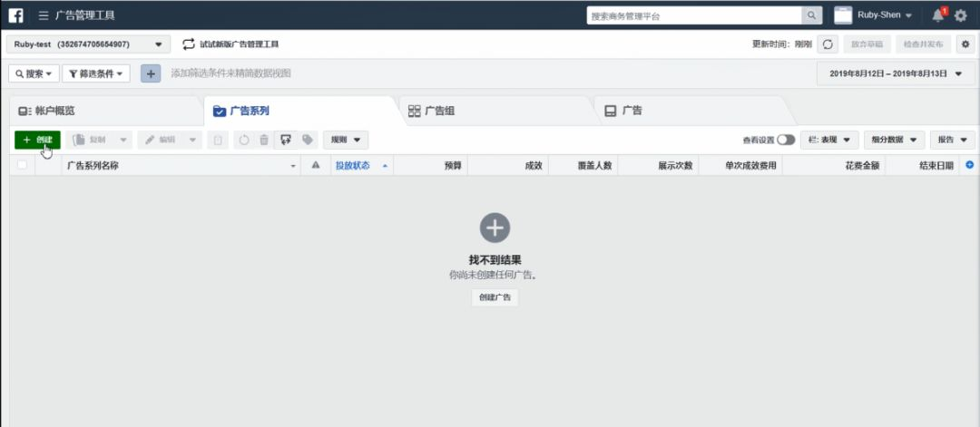Expand the 编辑 dropdown arrow
Viewport: 980px width, 427px height.
(192, 140)
